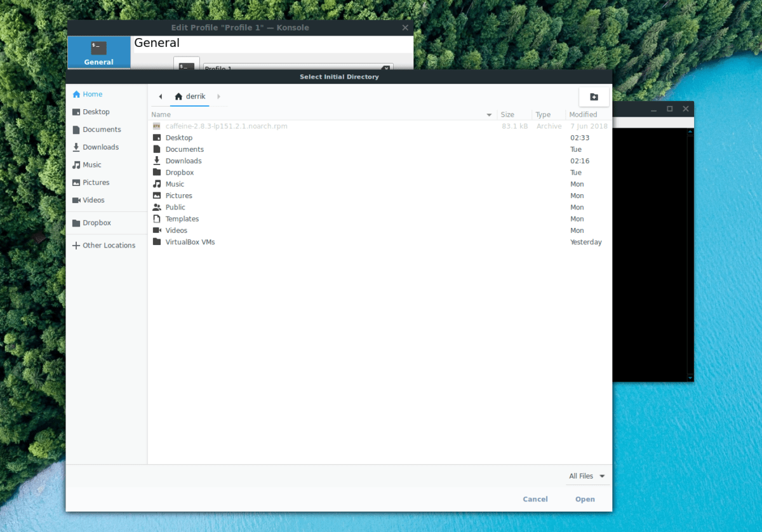Click the Size column header
The image size is (762, 532).
click(507, 114)
